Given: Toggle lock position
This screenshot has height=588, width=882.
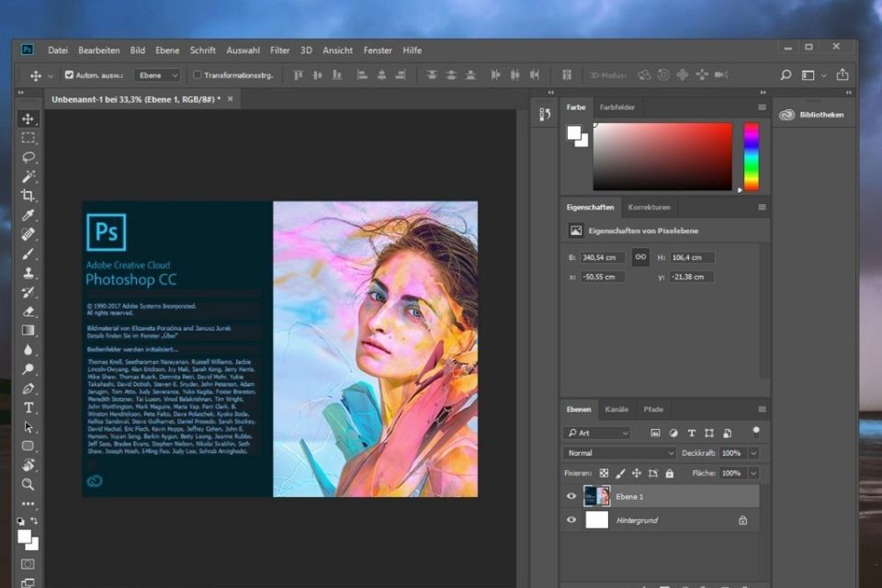Looking at the screenshot, I should click(x=636, y=473).
